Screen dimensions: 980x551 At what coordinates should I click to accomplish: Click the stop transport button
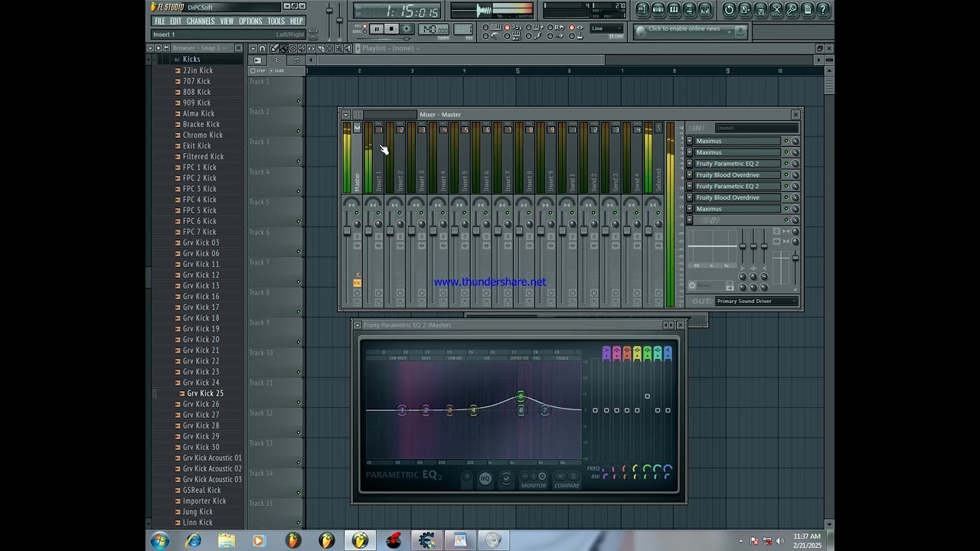point(390,29)
